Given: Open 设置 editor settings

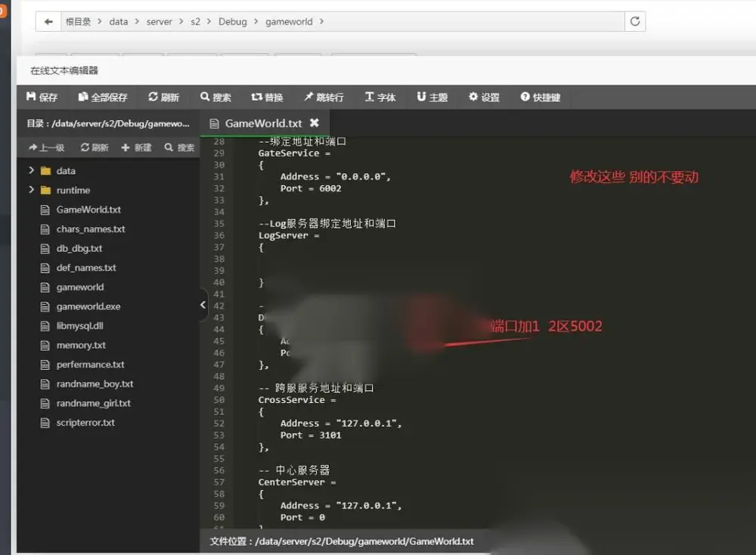Looking at the screenshot, I should (x=484, y=98).
